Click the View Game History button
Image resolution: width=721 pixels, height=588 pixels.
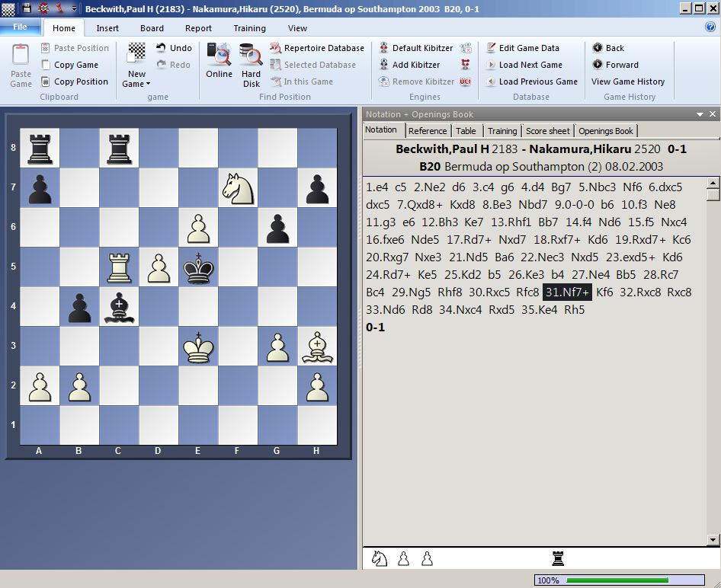pyautogui.click(x=627, y=81)
